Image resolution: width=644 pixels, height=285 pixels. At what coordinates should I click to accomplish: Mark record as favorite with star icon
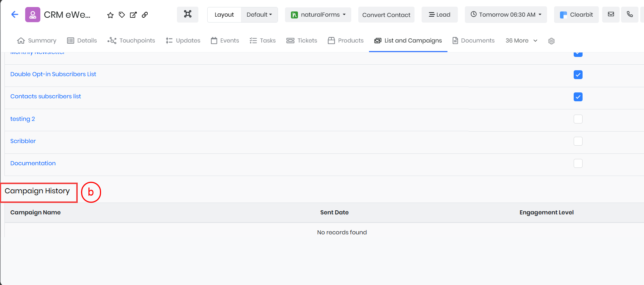pyautogui.click(x=110, y=15)
